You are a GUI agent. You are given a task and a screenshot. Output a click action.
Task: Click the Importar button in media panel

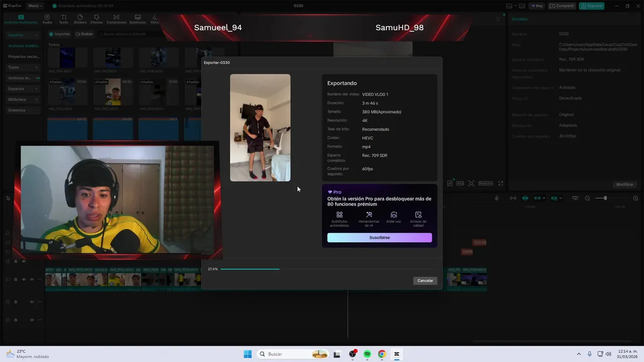59,34
